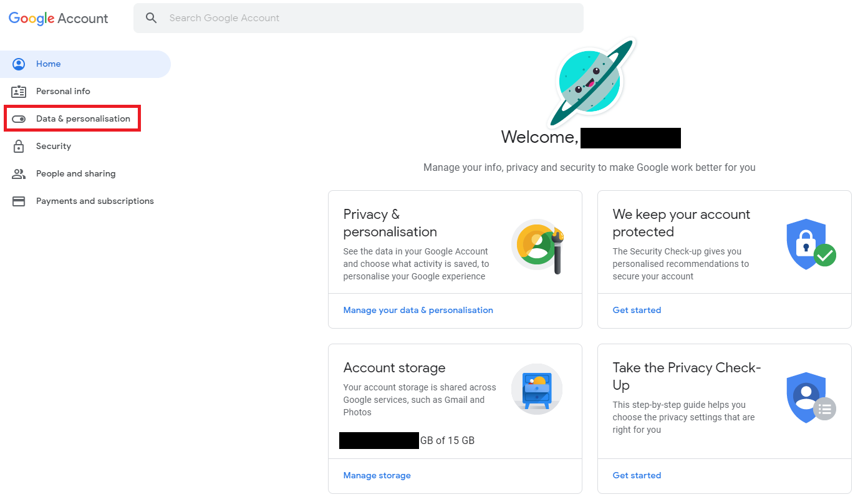This screenshot has width=868, height=502.
Task: Click Get started under Privacy Check-Up
Action: click(x=637, y=475)
